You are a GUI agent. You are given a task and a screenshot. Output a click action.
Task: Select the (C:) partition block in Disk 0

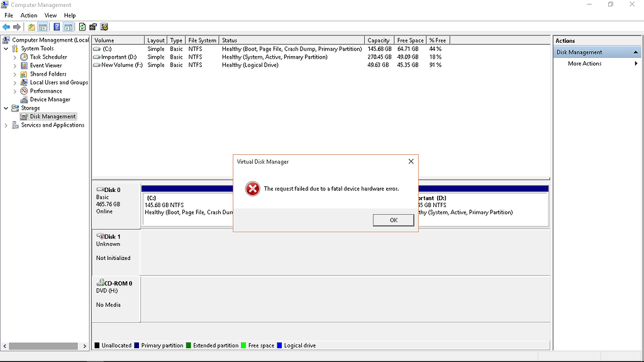click(x=187, y=206)
